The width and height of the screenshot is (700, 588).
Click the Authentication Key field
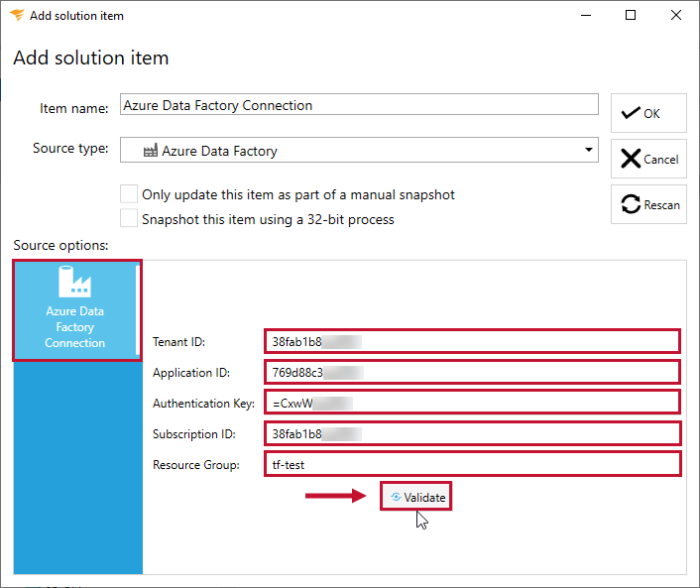click(x=472, y=404)
